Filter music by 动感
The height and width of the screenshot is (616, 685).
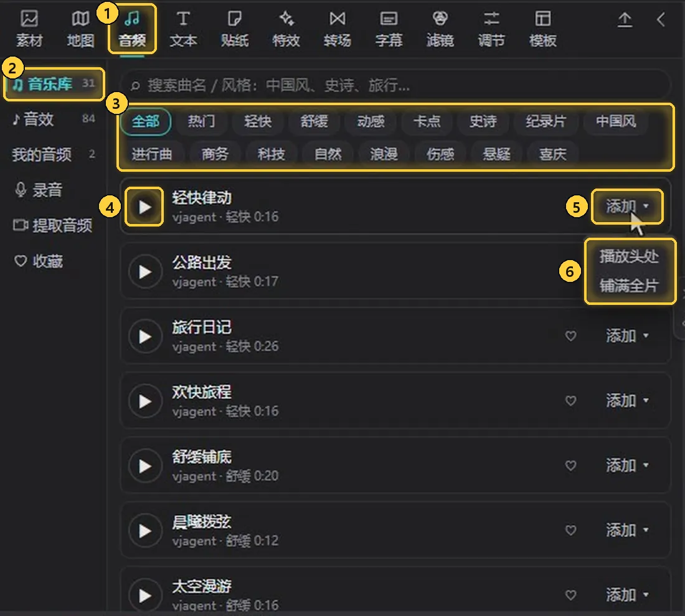(x=371, y=121)
